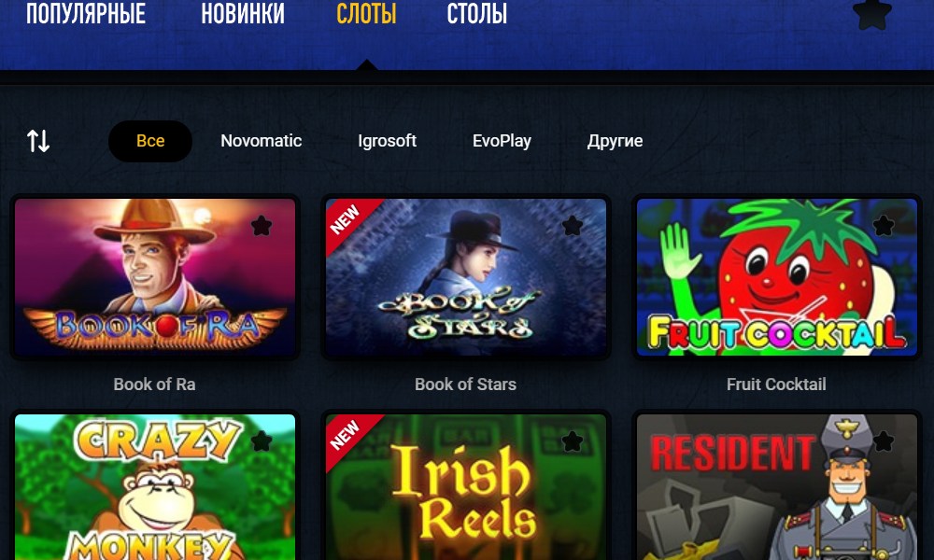Open the Book of Ra game thumbnail

coord(155,277)
